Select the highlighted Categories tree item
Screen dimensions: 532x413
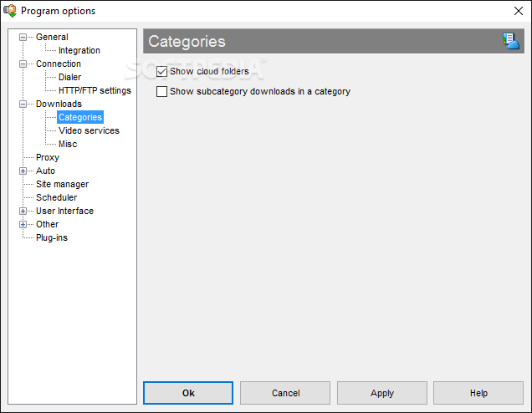pos(80,117)
